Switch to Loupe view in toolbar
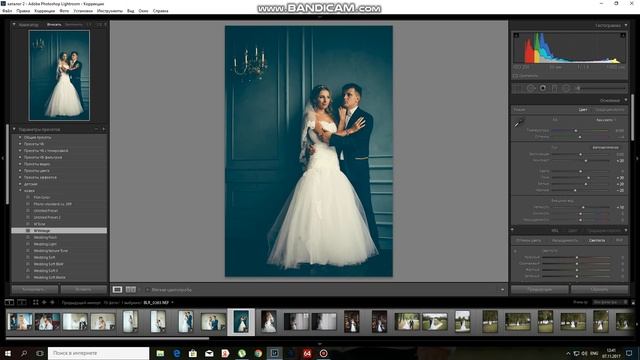Screen dimensions: 640x360 point(117,289)
